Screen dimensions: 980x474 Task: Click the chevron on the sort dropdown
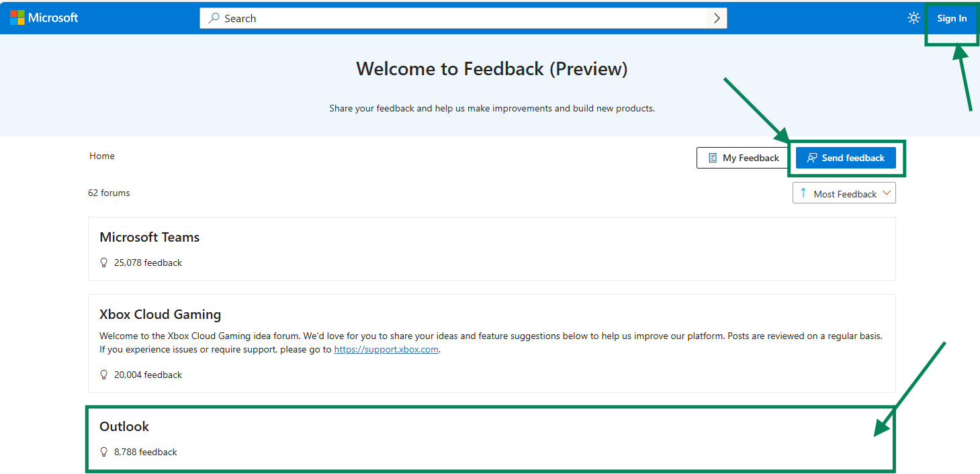point(887,193)
